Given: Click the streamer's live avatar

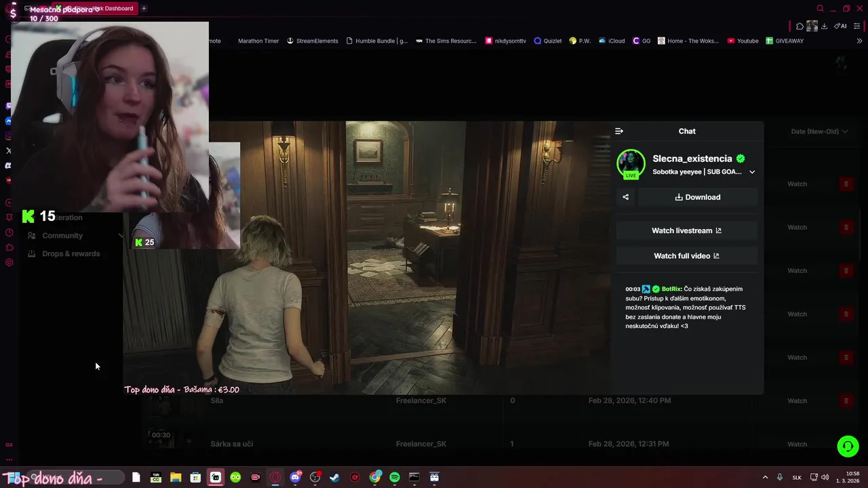Looking at the screenshot, I should click(x=631, y=164).
